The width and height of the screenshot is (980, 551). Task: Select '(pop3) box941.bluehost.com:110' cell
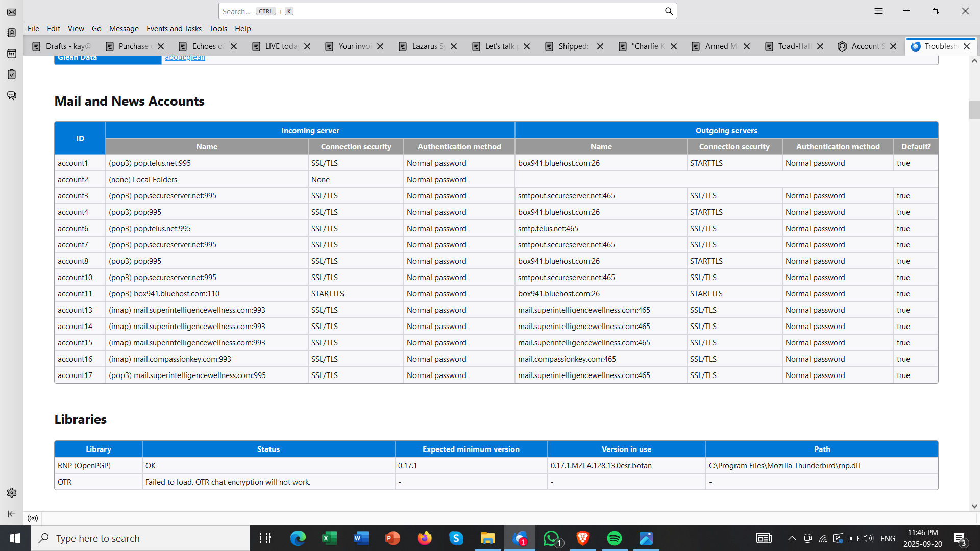(207, 294)
